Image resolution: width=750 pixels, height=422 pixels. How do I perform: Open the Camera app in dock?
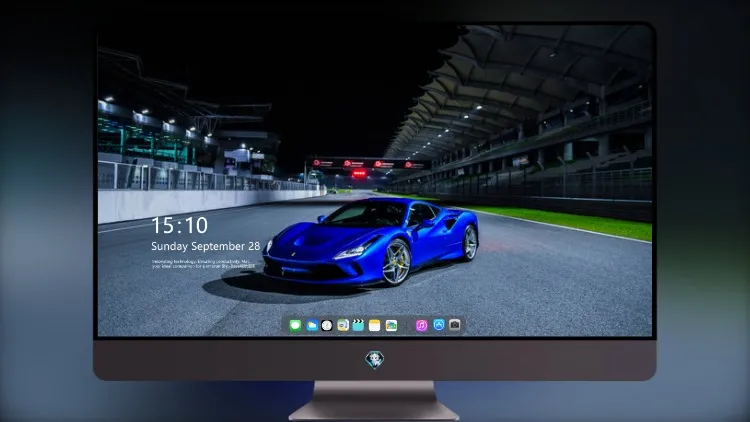coord(454,325)
